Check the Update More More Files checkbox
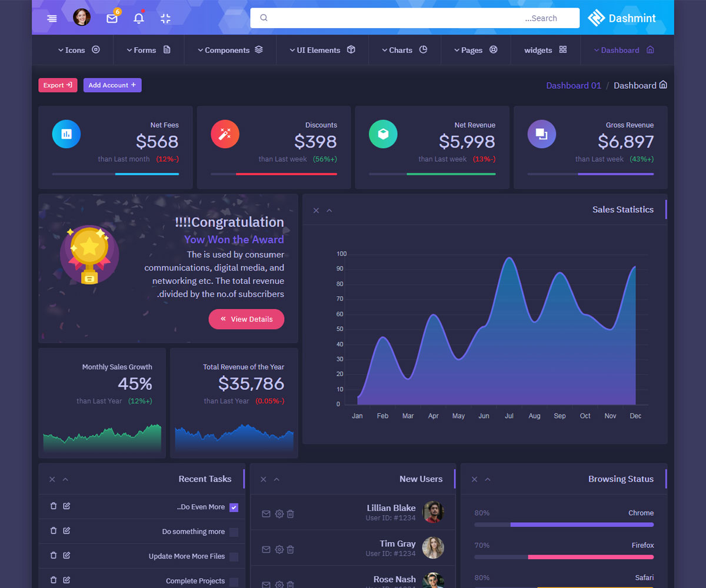 coord(234,557)
